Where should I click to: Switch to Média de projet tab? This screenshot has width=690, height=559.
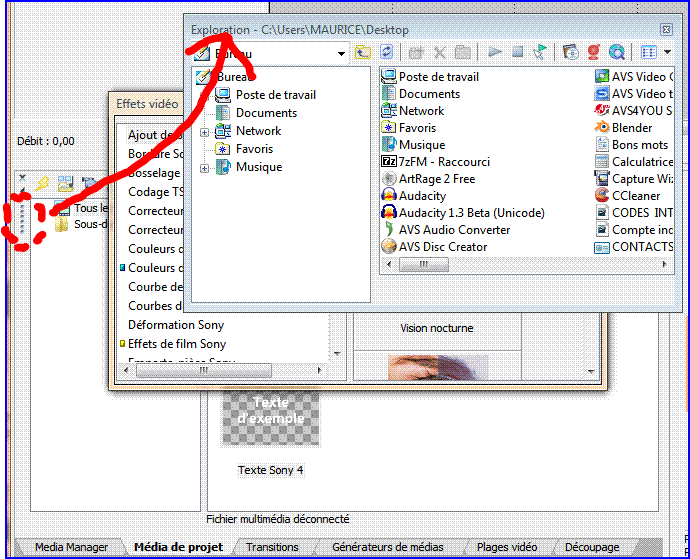click(178, 547)
